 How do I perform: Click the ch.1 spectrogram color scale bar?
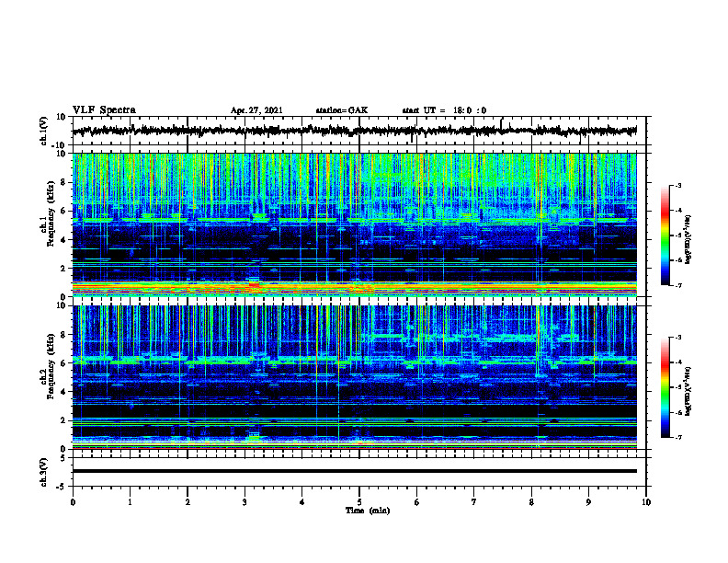coord(665,236)
